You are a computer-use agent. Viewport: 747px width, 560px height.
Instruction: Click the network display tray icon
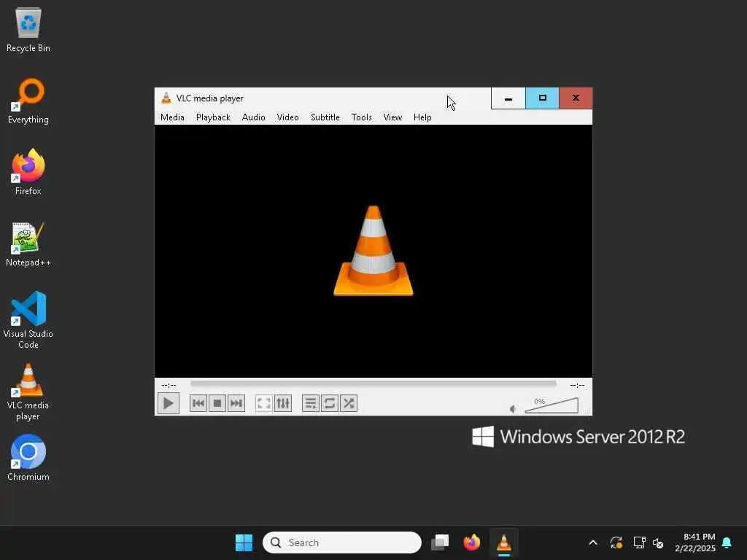click(639, 542)
